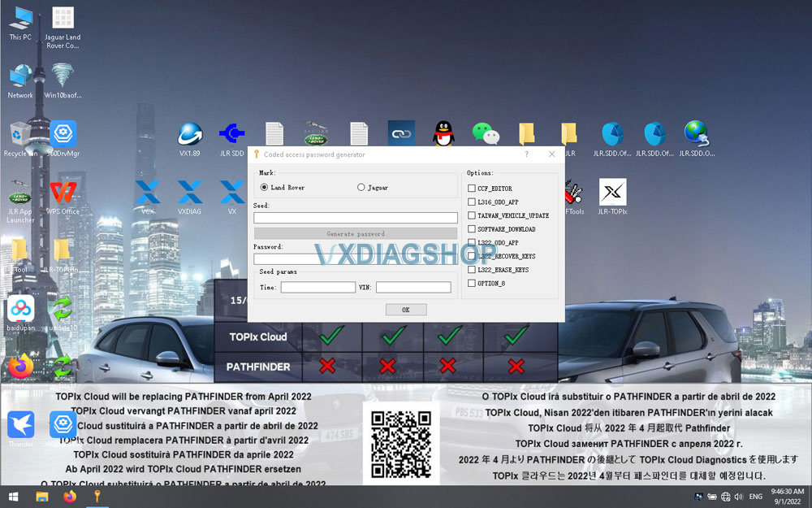Click the QR code on the wallpaper
Viewport: 812px width, 508px height.
(401, 444)
